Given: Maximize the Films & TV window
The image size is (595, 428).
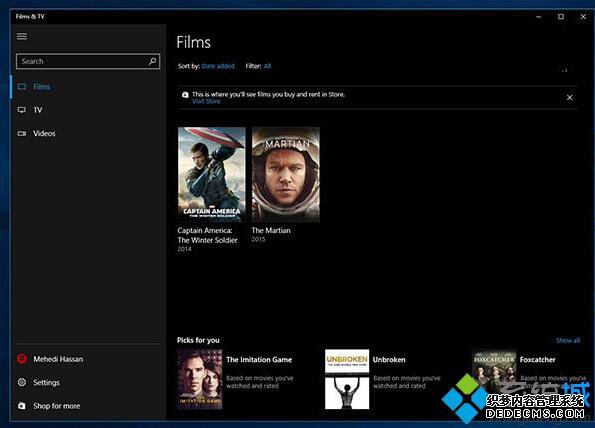Looking at the screenshot, I should tap(561, 17).
